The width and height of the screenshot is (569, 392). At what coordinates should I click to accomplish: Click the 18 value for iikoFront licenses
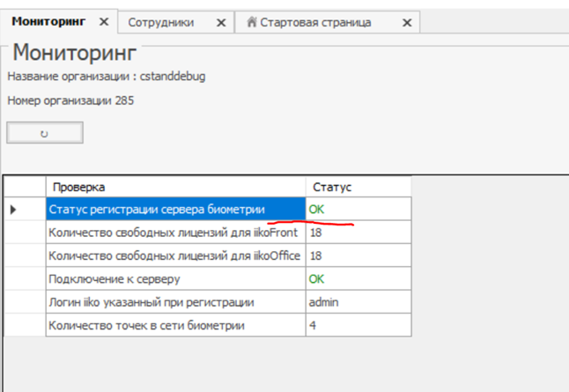point(358,233)
